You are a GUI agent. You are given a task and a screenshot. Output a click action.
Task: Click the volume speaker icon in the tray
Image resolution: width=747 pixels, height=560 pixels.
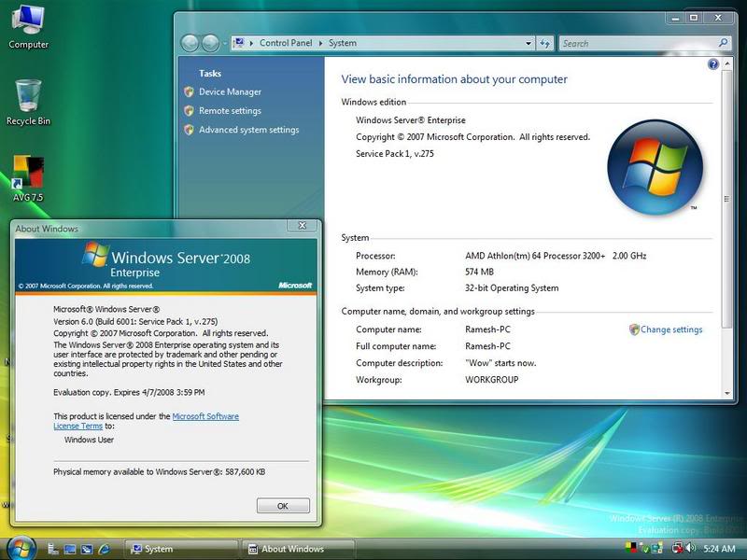688,548
